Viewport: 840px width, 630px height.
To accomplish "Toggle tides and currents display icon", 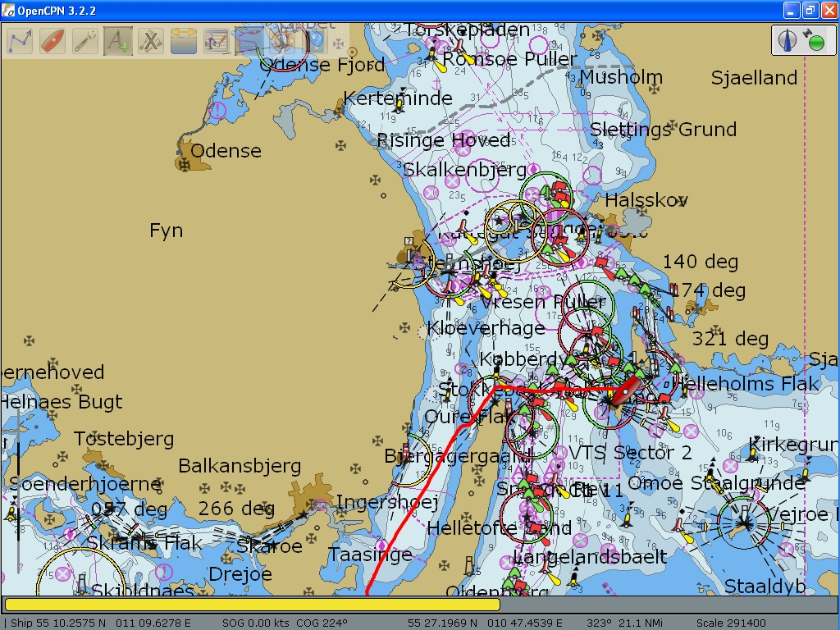I will (183, 41).
